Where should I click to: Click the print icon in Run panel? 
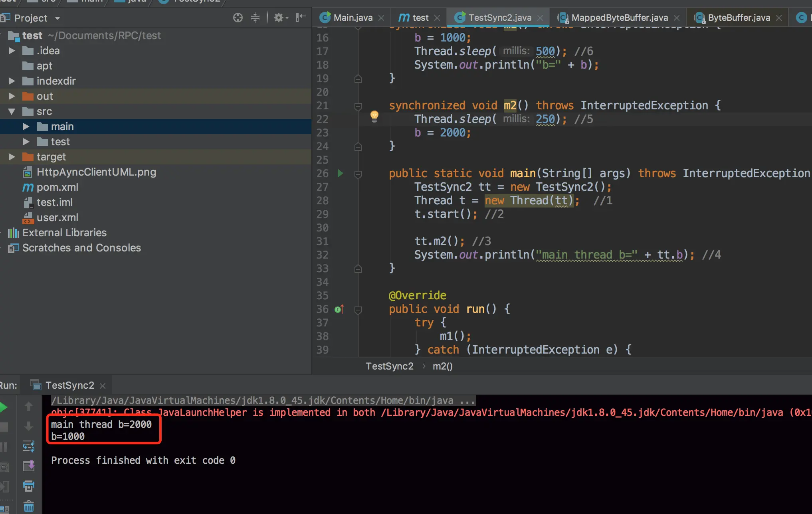coord(29,486)
